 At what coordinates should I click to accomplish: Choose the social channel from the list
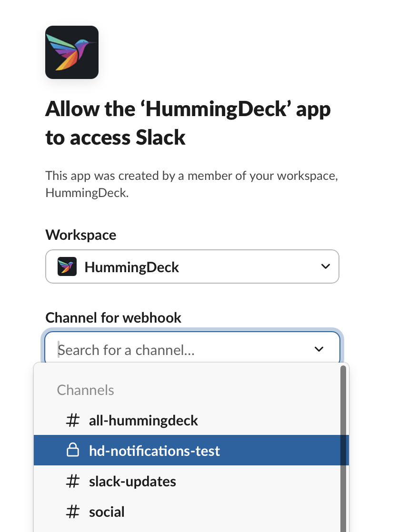pos(106,512)
